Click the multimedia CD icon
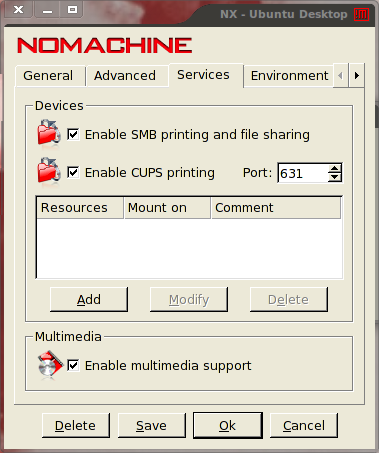 50,364
